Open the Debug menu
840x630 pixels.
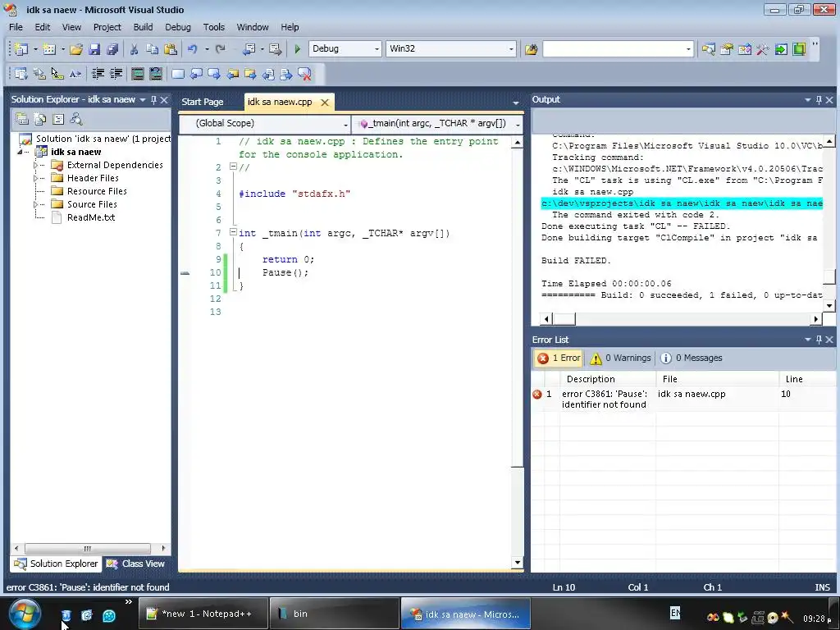point(178,27)
